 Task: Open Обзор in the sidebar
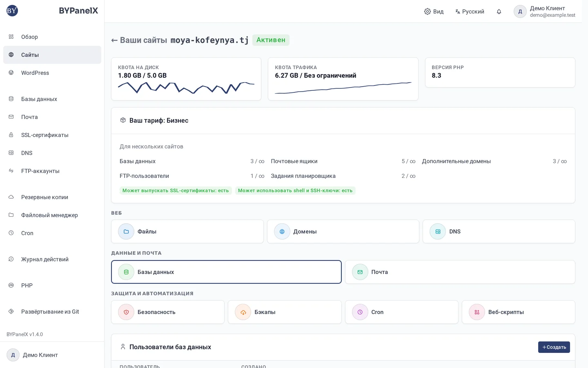pyautogui.click(x=52, y=37)
